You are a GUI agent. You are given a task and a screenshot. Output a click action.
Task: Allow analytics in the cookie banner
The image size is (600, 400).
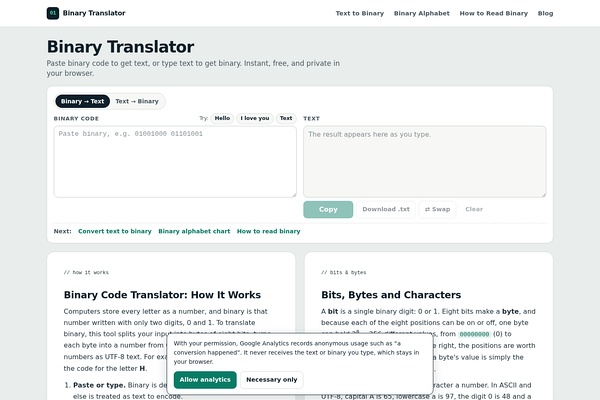[205, 380]
